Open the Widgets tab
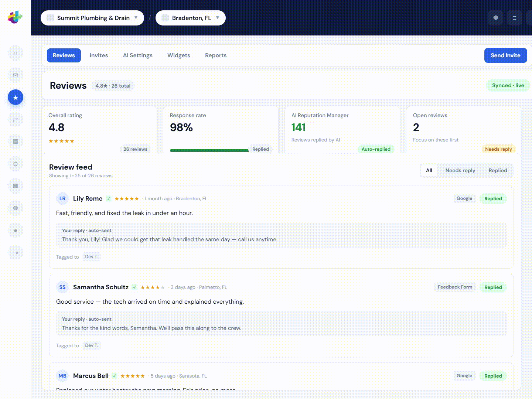 coord(179,55)
